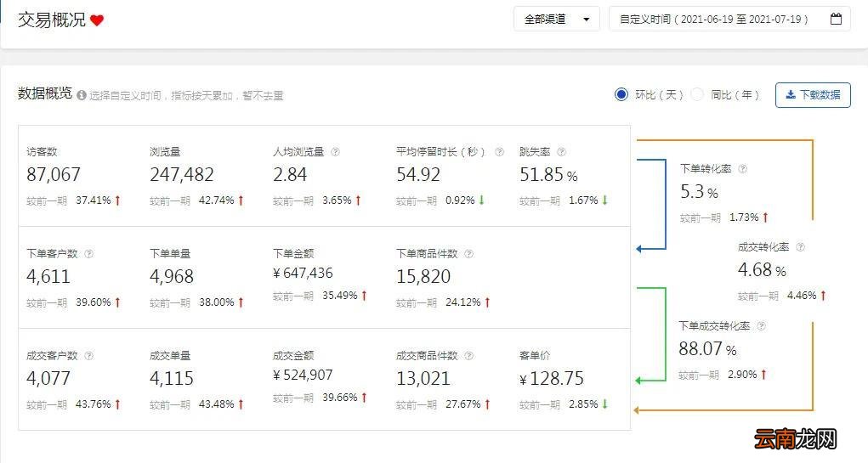This screenshot has width=868, height=463.
Task: Open the calendar date picker icon
Action: (836, 19)
